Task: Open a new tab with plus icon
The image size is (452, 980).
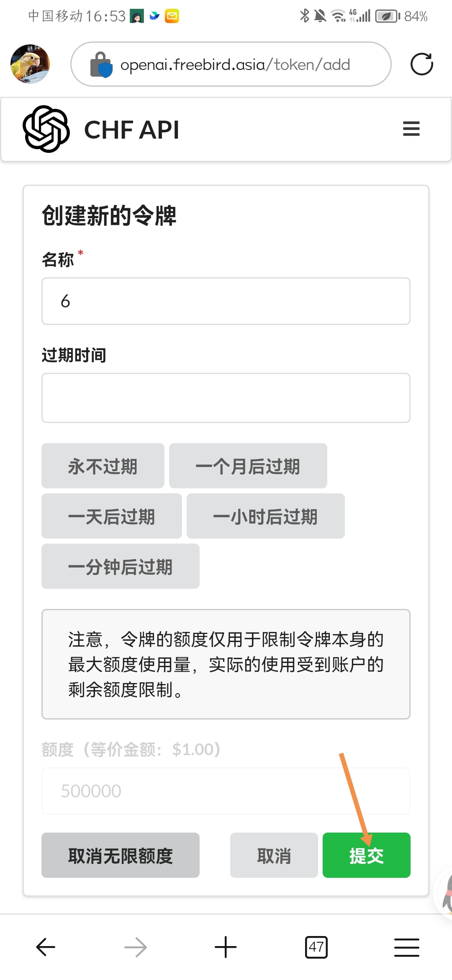Action: coord(226,947)
